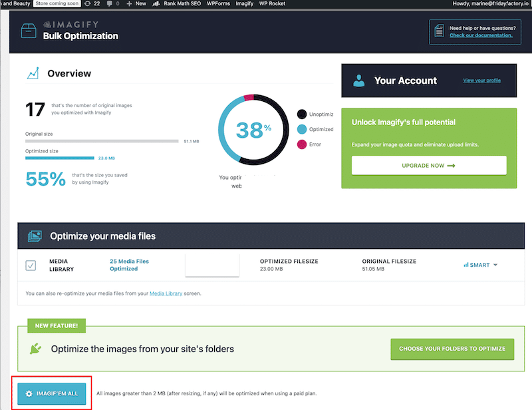Click the Unlock Imagify's full potential heading
Image resolution: width=532 pixels, height=410 pixels.
pyautogui.click(x=404, y=122)
